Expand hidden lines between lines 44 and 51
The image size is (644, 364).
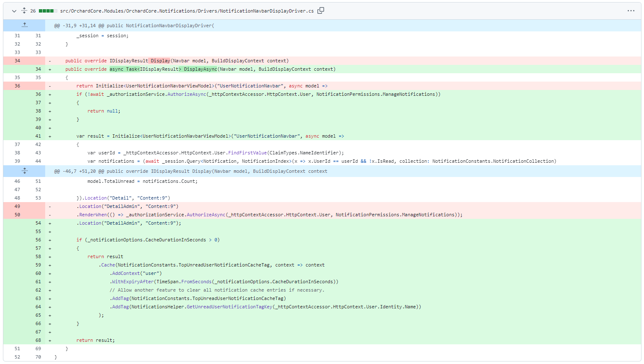click(x=24, y=171)
